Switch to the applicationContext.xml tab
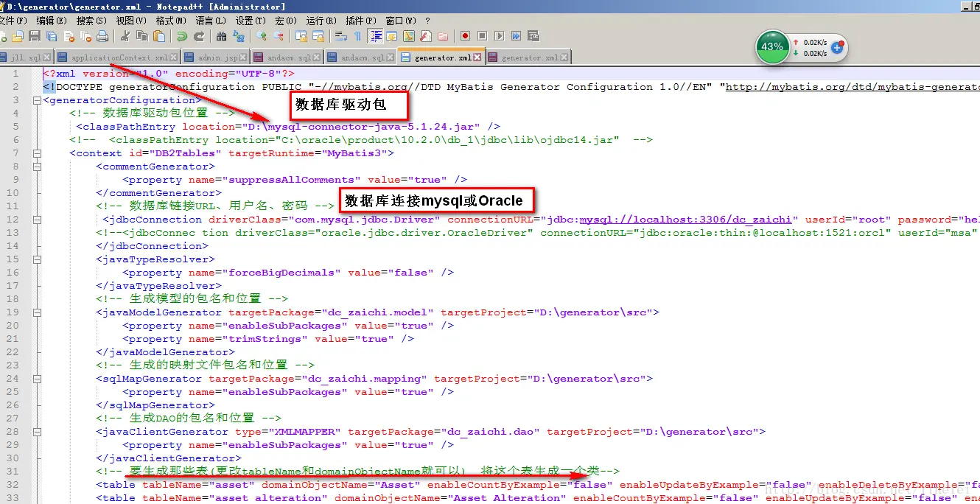Viewport: 980px width, 504px height. tap(118, 57)
